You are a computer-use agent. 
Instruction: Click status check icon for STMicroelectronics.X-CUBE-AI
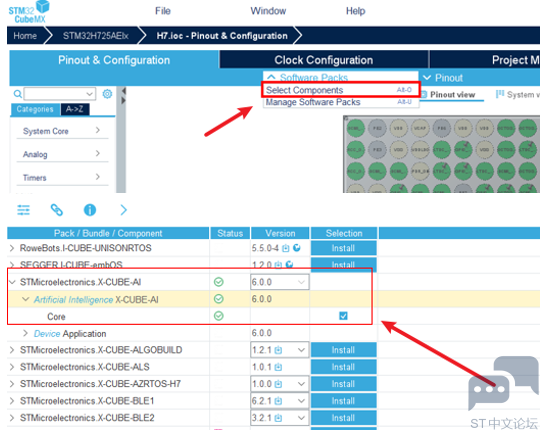tap(219, 282)
